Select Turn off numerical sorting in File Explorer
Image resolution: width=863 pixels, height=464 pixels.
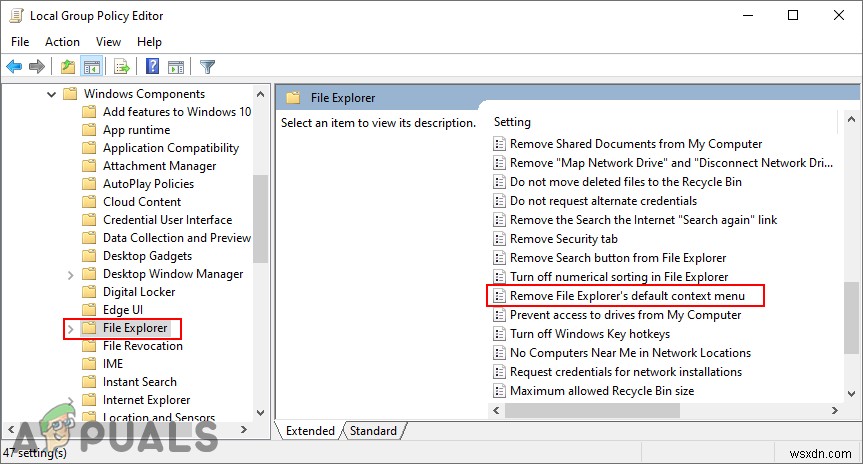click(x=619, y=277)
